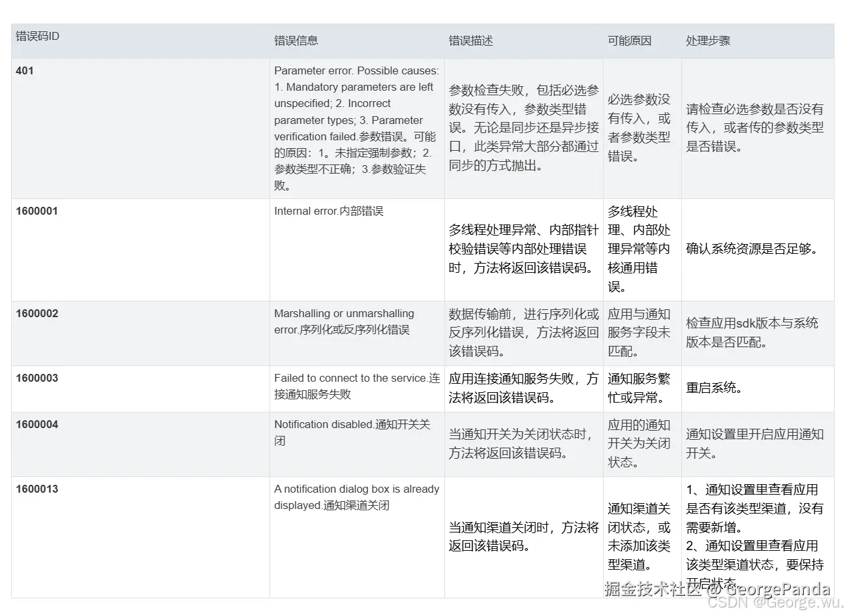
Task: Click the cause 多线程处理、内部处理异常
Action: click(x=642, y=250)
